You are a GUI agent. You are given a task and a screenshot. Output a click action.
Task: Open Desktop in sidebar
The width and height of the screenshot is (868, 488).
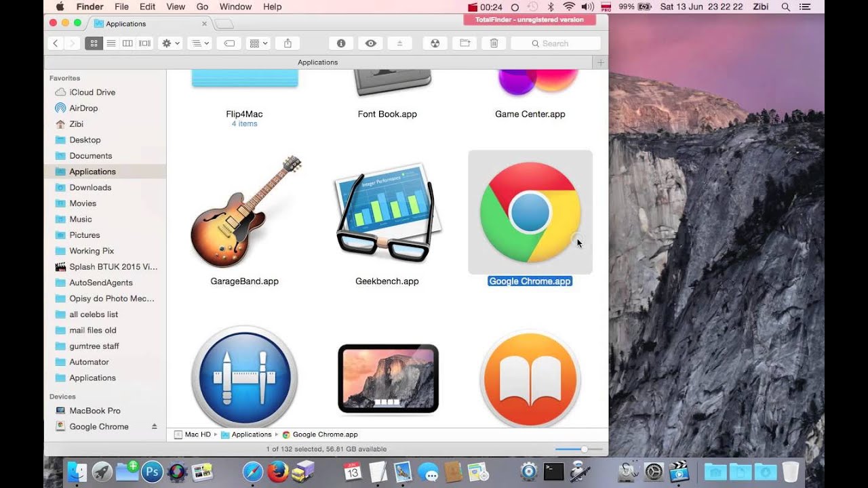point(85,140)
